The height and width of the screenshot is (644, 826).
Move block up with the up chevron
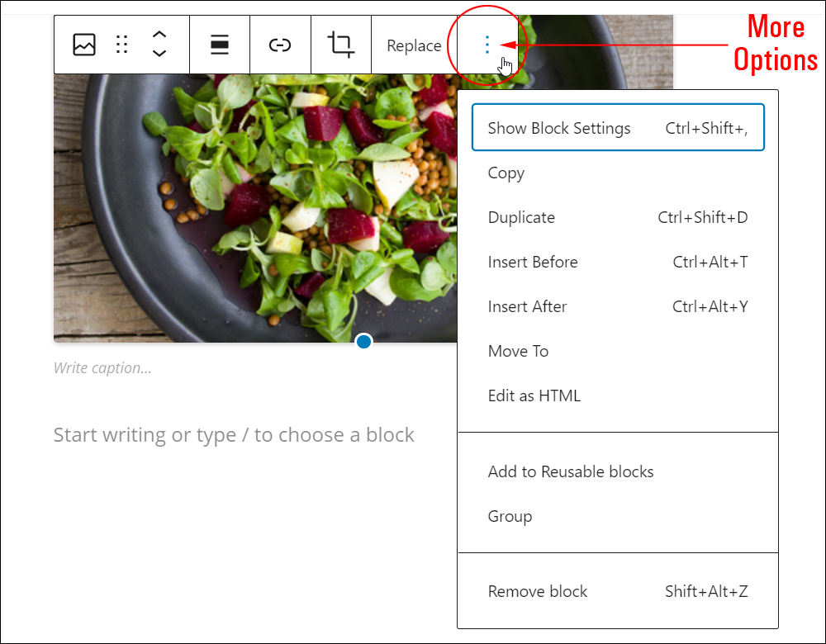point(159,35)
